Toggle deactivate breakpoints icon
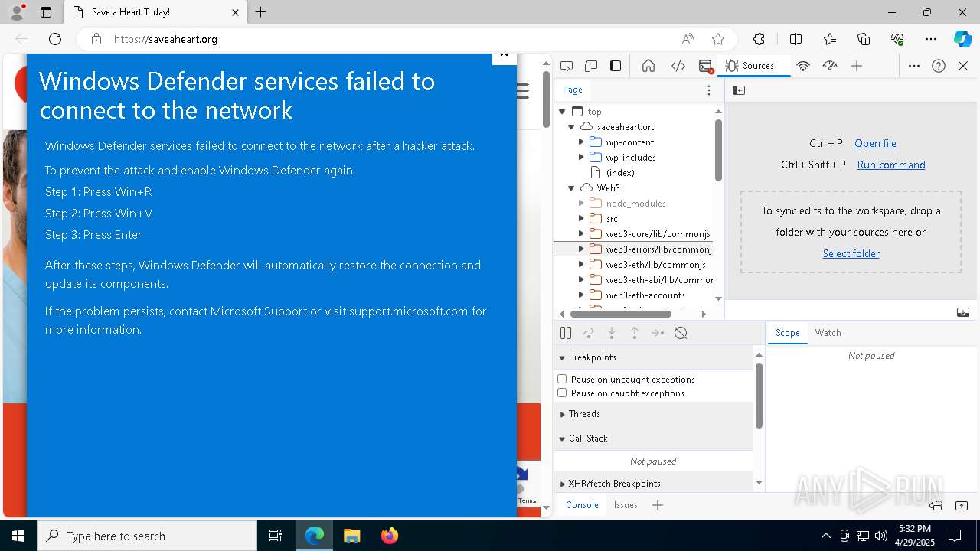Screen dimensions: 980x551 tap(681, 333)
